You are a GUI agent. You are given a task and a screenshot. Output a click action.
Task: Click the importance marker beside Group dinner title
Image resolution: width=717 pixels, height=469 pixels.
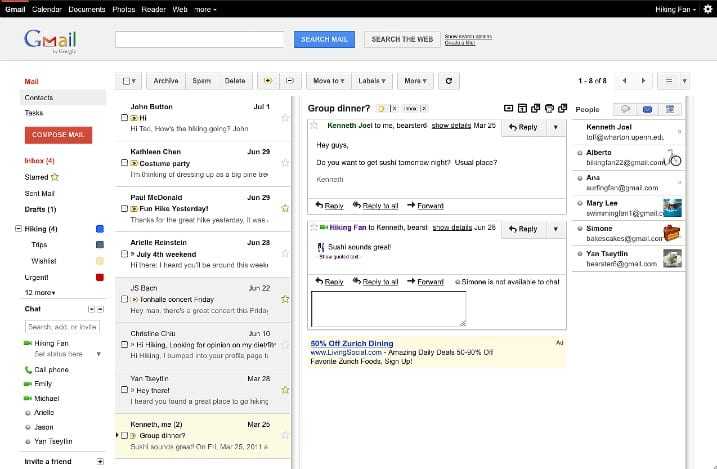[380, 109]
